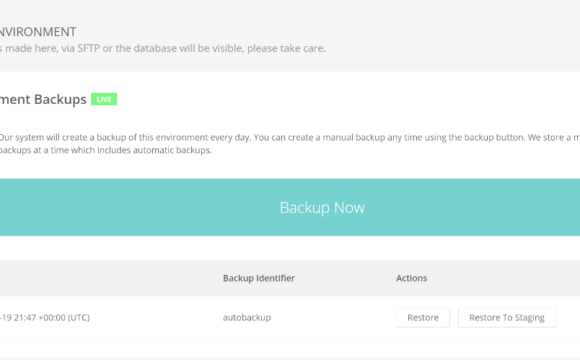Click the Actions column header

coord(411,278)
